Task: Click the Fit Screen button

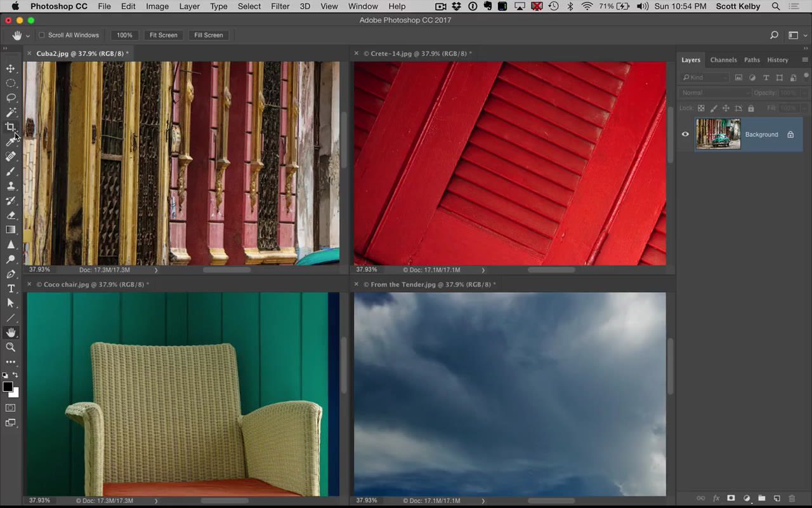Action: click(x=163, y=35)
